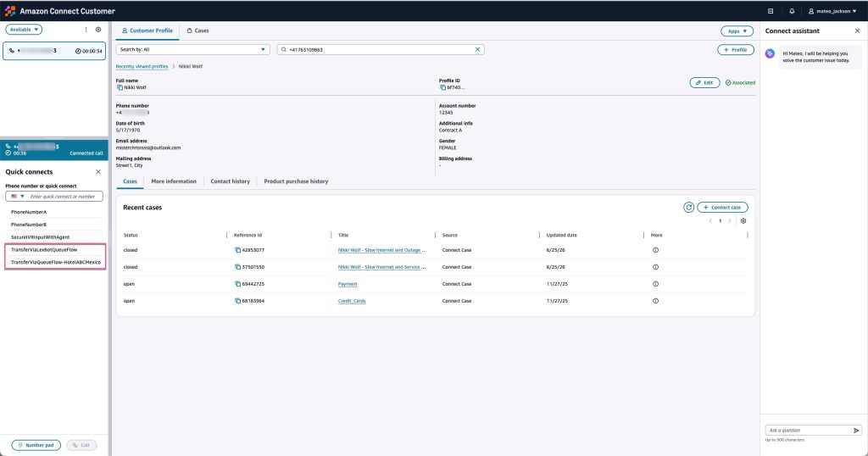Show more info for Credit_Cards case

[655, 301]
